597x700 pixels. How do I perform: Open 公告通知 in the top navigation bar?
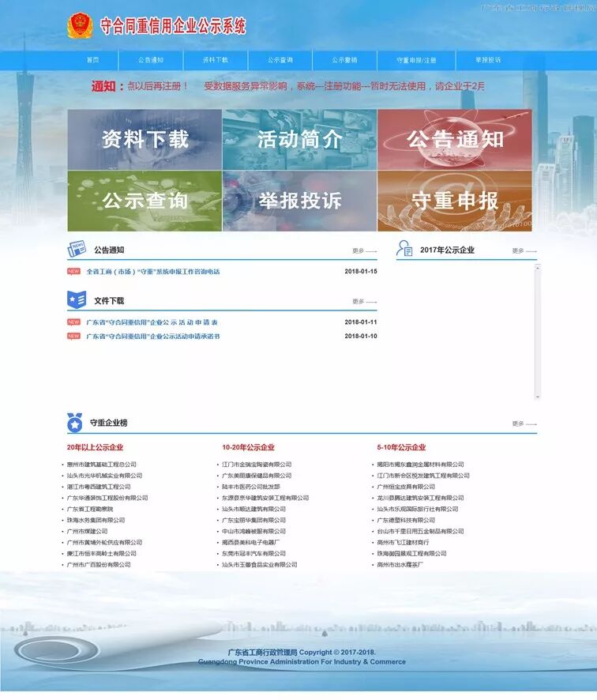[x=151, y=60]
